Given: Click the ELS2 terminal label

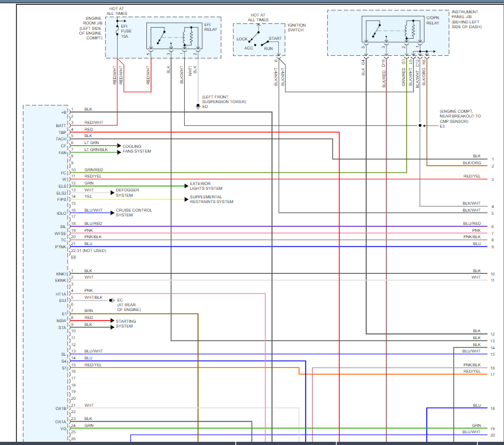Looking at the screenshot, I should [x=61, y=193].
